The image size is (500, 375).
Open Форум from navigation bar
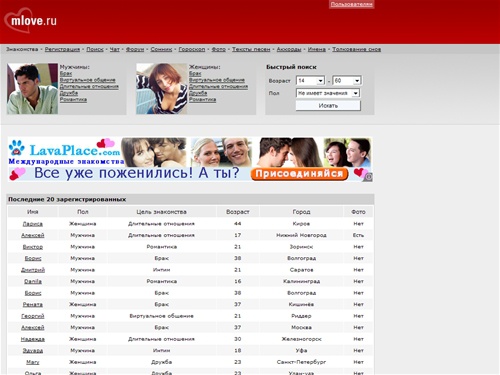pos(135,49)
